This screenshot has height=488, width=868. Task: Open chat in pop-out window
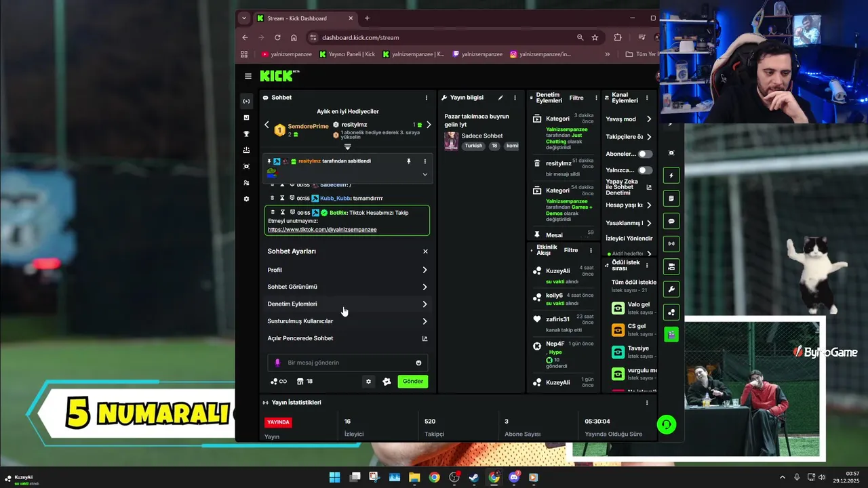[x=347, y=338]
